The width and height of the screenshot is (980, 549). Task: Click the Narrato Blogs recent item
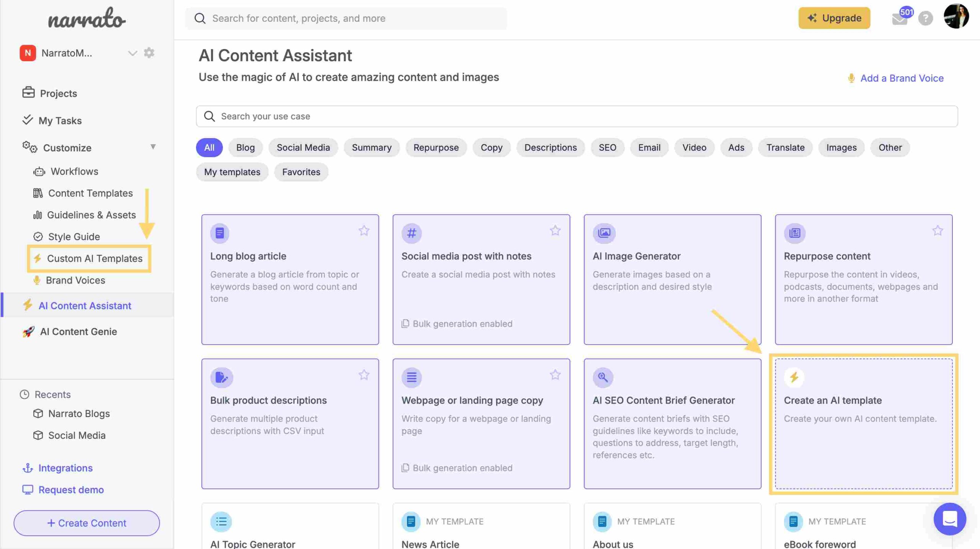[x=79, y=413]
